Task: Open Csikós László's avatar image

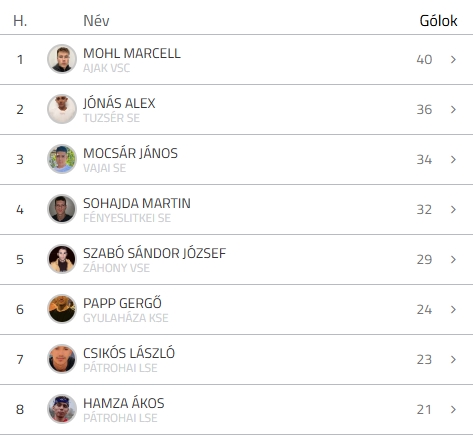Action: [x=62, y=359]
